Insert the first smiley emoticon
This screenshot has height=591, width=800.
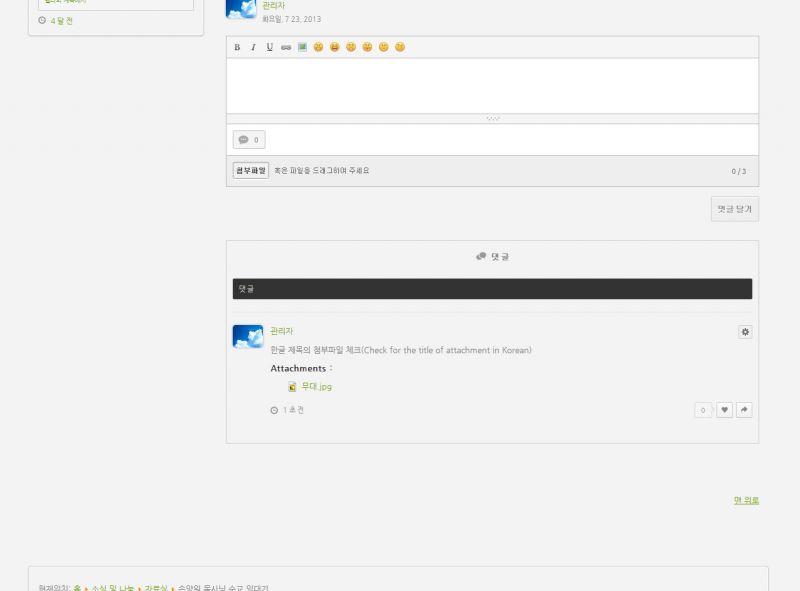(x=318, y=47)
